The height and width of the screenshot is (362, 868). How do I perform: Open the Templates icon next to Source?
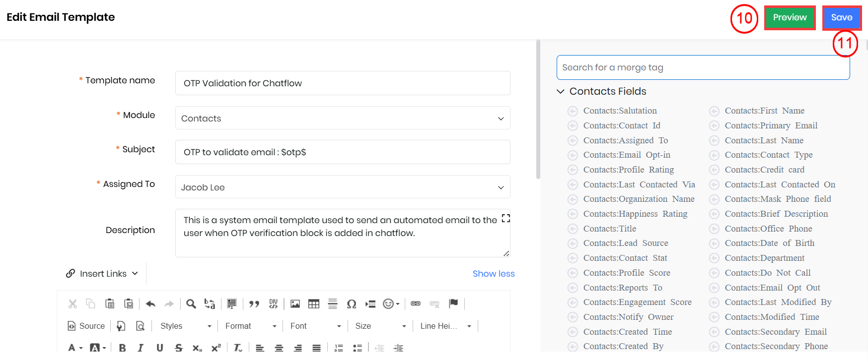[x=121, y=326]
